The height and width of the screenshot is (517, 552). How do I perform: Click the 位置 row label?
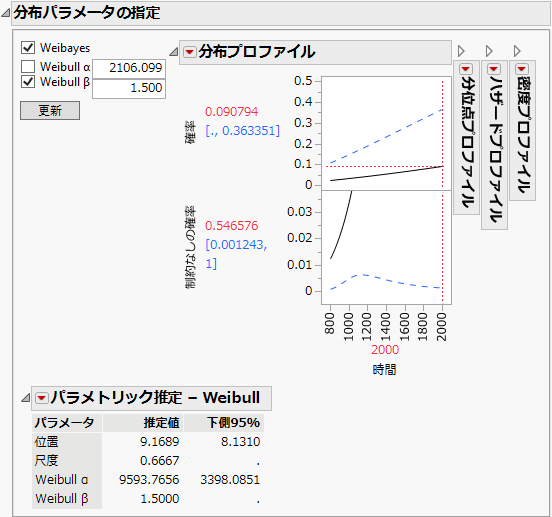46,442
